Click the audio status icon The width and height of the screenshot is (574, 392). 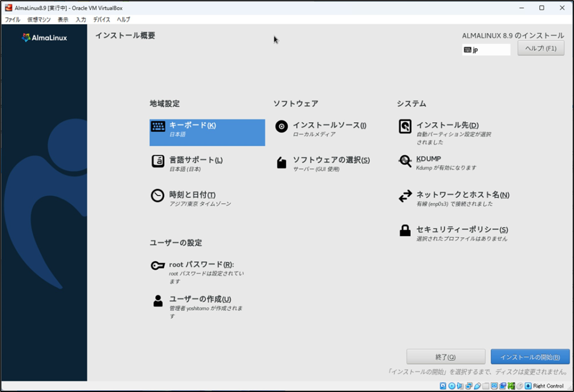(x=460, y=386)
